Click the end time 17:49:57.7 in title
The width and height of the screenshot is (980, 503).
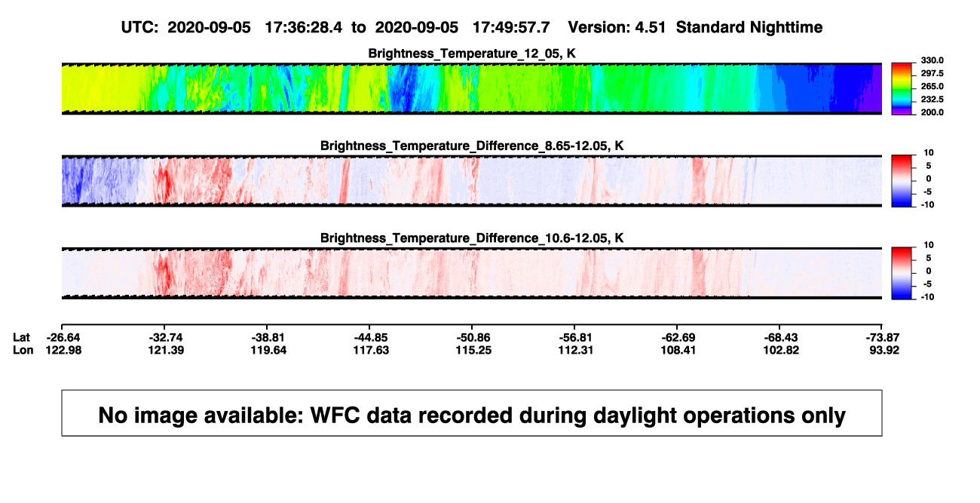coord(511,27)
